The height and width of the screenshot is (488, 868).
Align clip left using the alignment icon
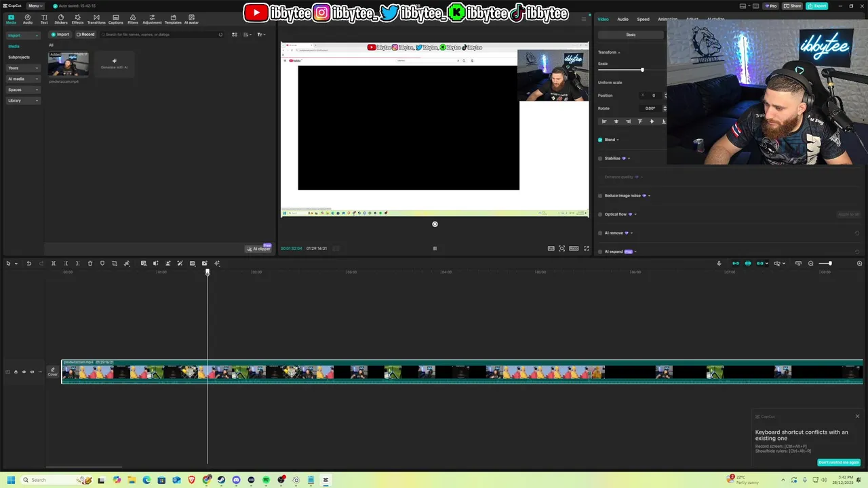point(604,121)
